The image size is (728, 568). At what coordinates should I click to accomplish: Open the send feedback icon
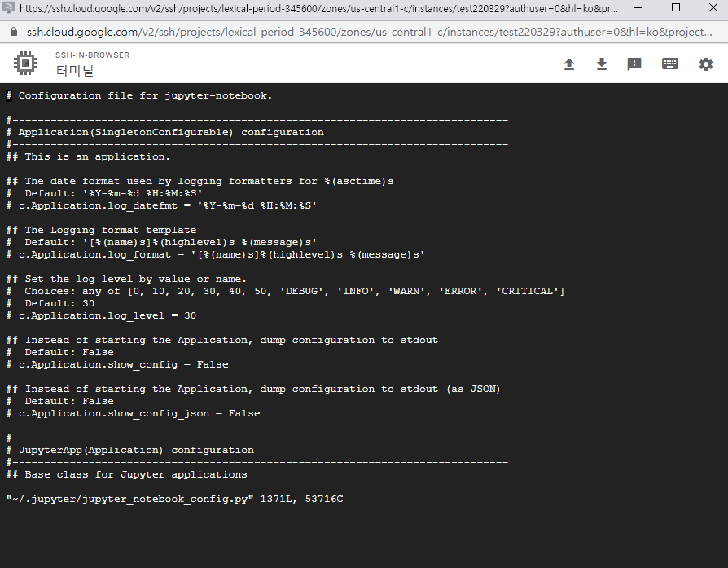pos(634,64)
